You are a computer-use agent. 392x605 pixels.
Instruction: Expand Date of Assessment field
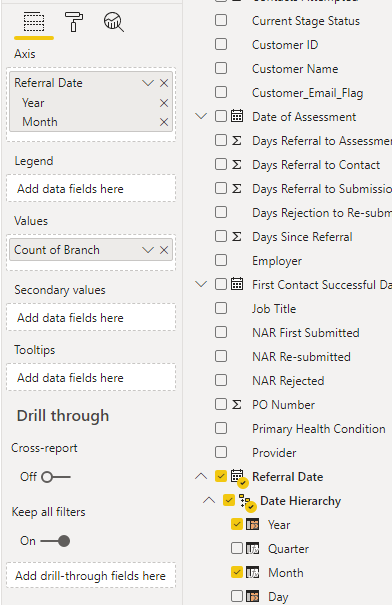pos(201,116)
